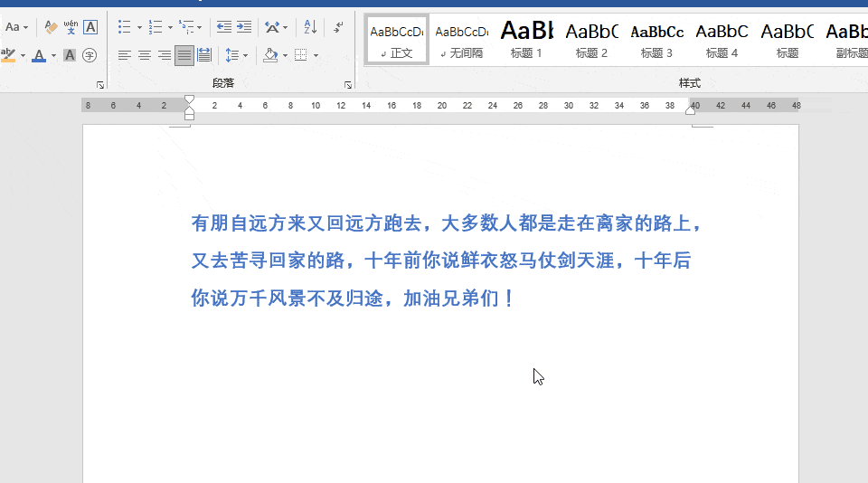868x483 pixels.
Task: Clear all formatting with the eraser icon
Action: pyautogui.click(x=51, y=26)
